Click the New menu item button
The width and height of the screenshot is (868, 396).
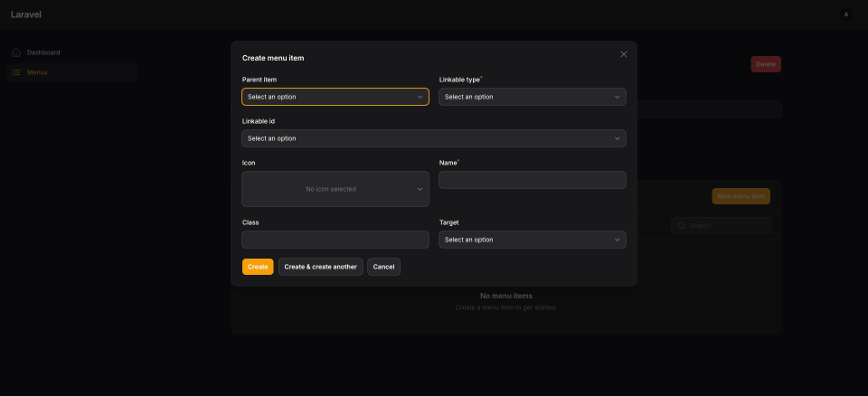[741, 196]
